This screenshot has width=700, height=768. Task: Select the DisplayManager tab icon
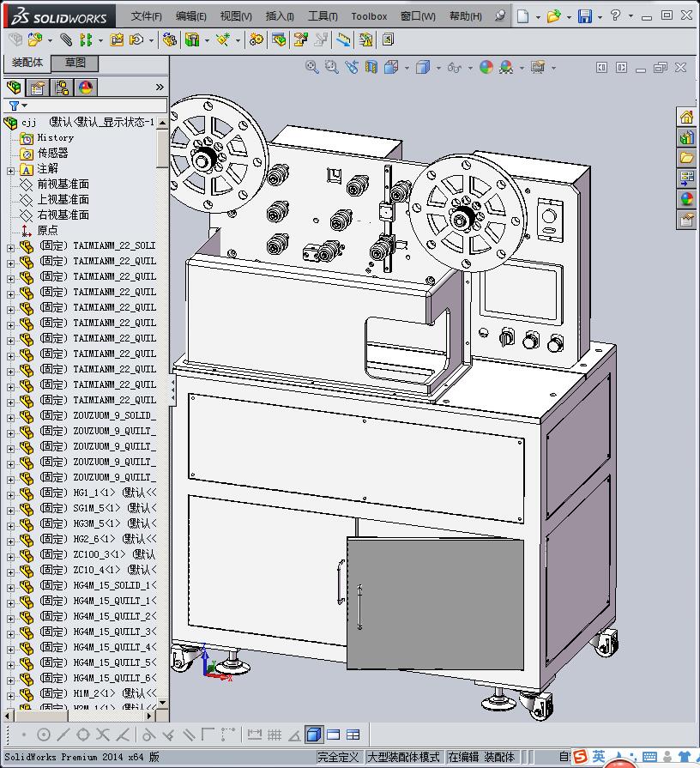click(x=86, y=88)
